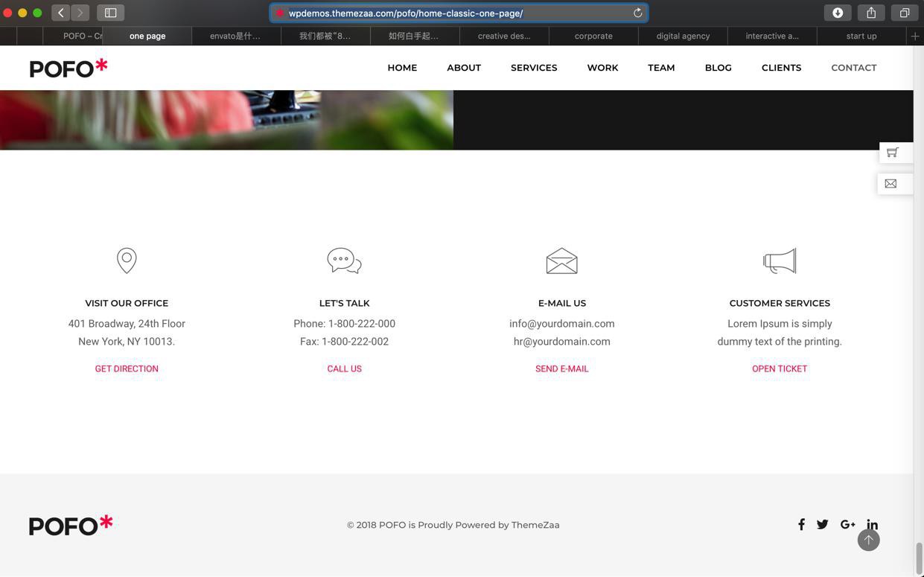Click the 'Phone: 1-800-222-000' text

345,324
